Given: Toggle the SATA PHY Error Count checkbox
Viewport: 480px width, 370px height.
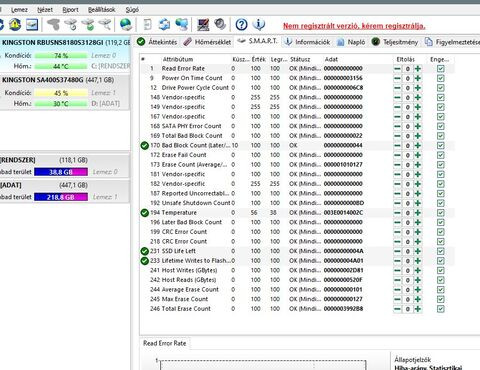Looking at the screenshot, I should [441, 126].
